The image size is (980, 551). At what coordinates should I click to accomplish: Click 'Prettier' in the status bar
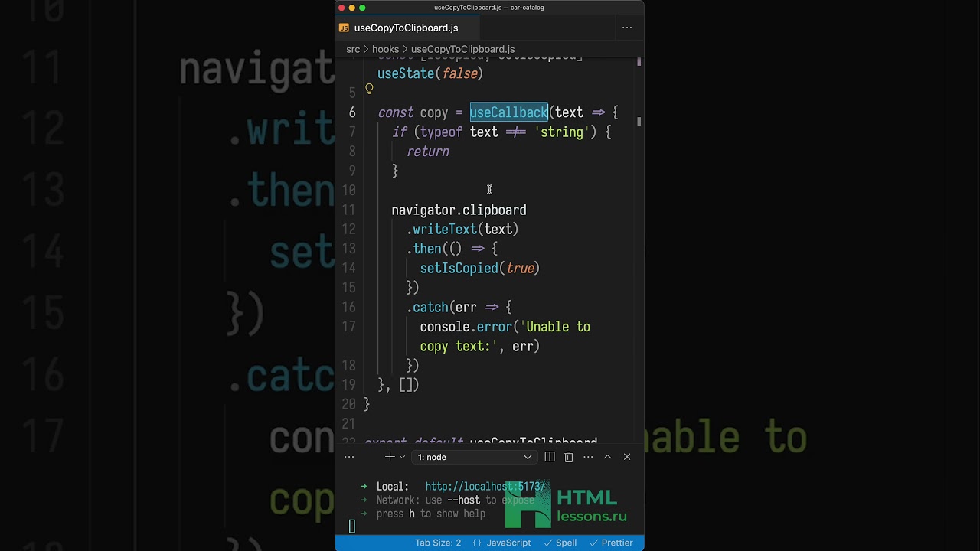611,543
